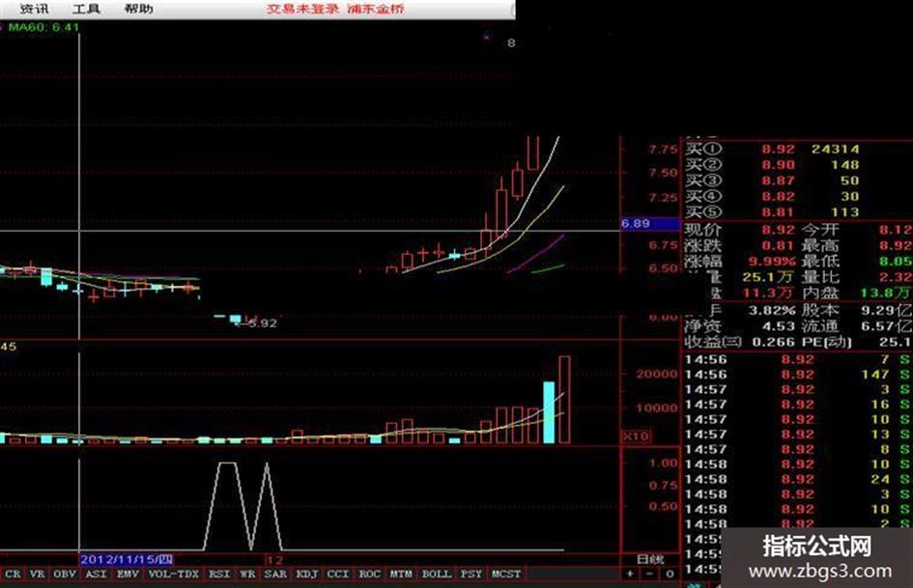Click the 25.1万 total volume value

pyautogui.click(x=768, y=277)
